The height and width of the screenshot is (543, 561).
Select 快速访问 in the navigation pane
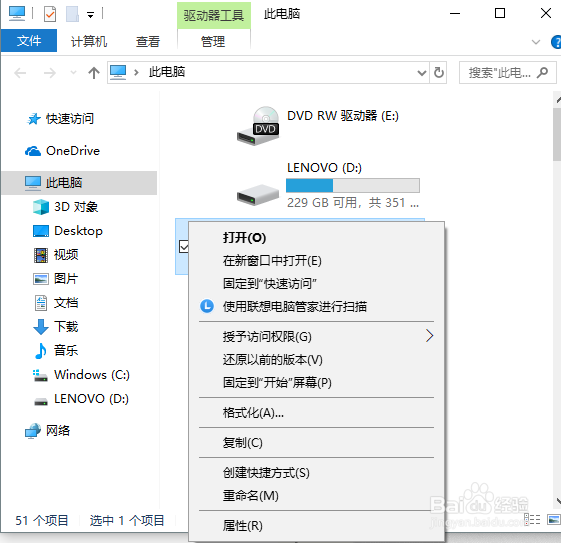point(61,119)
